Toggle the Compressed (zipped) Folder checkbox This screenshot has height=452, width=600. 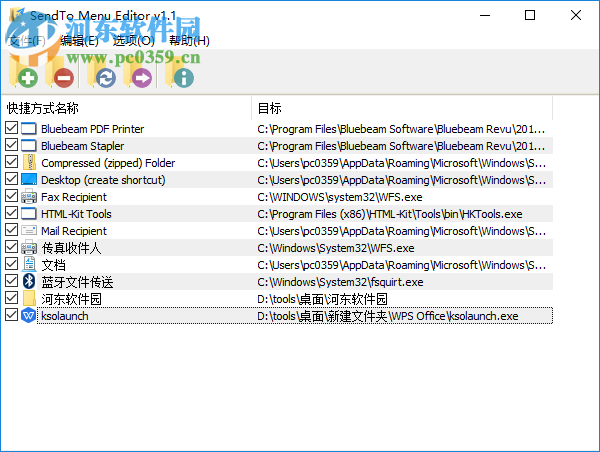[x=11, y=162]
